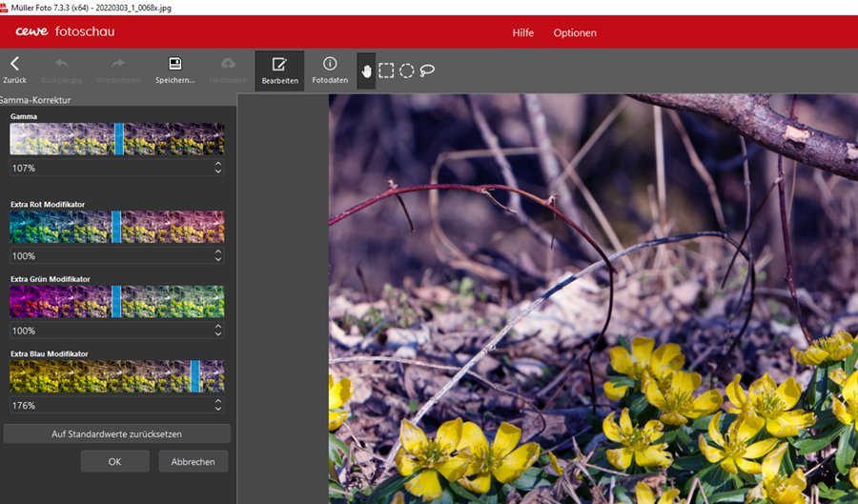Click the Abbrechen button
The width and height of the screenshot is (858, 504).
click(193, 461)
